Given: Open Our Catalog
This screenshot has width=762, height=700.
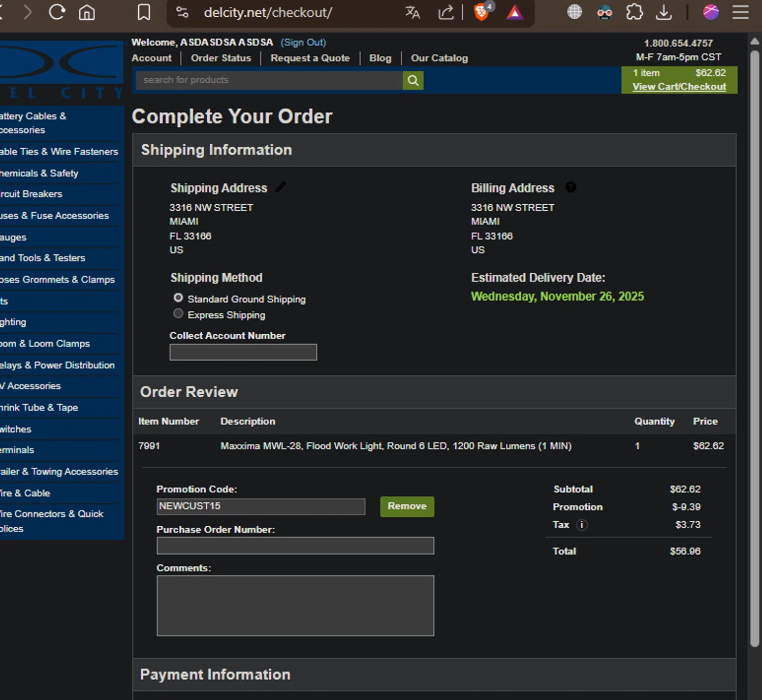Looking at the screenshot, I should [x=439, y=58].
